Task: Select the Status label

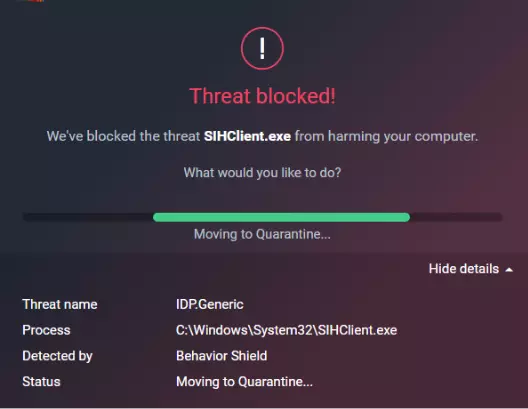Action: (x=41, y=381)
